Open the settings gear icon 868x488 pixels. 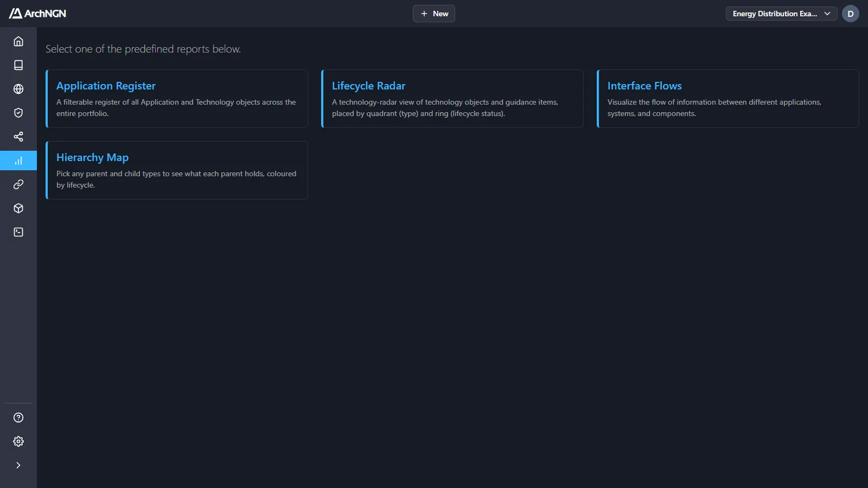coord(18,441)
